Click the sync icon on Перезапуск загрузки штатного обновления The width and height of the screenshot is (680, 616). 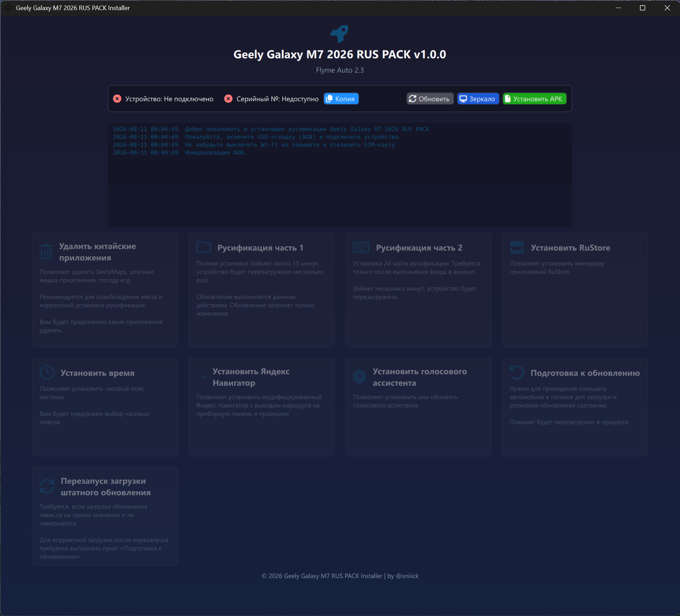point(47,486)
